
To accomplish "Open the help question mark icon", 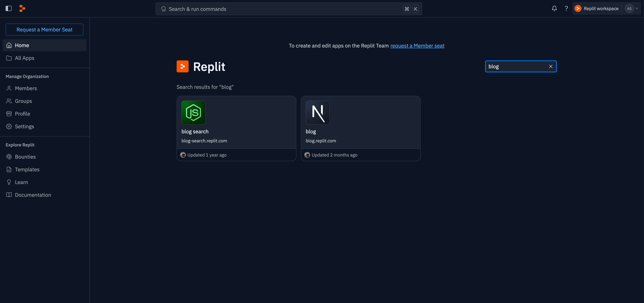I will [x=566, y=8].
